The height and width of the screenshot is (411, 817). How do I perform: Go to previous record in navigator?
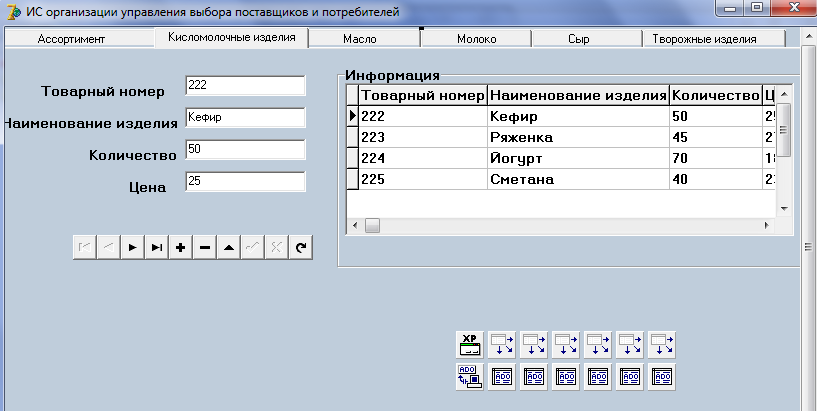(x=109, y=247)
